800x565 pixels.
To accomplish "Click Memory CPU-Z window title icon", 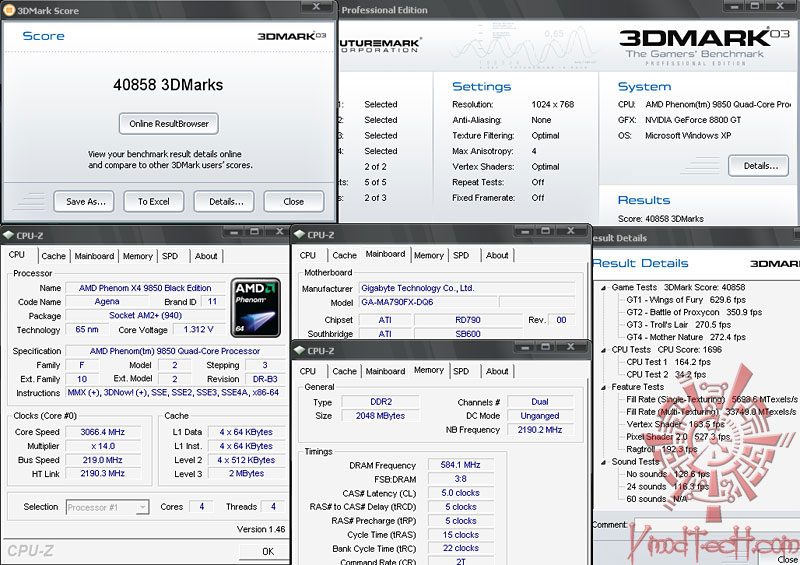I will [x=299, y=351].
